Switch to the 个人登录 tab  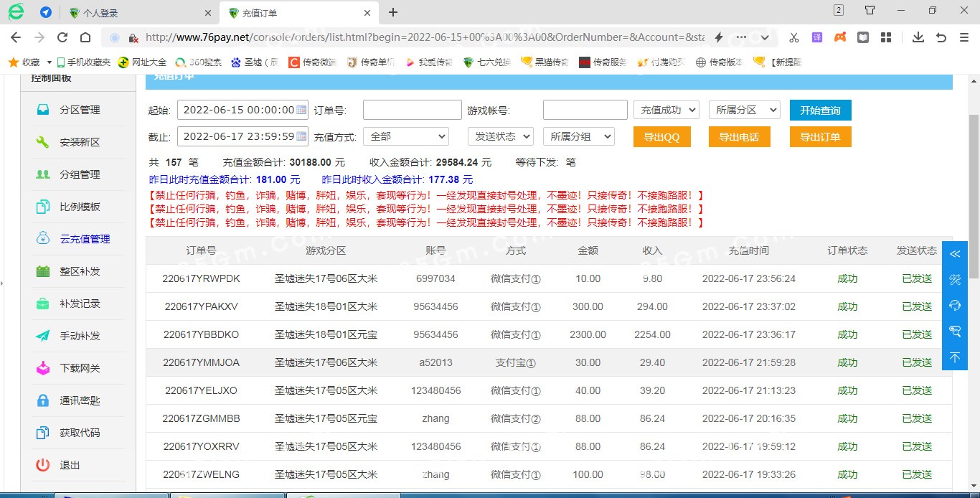pyautogui.click(x=140, y=13)
